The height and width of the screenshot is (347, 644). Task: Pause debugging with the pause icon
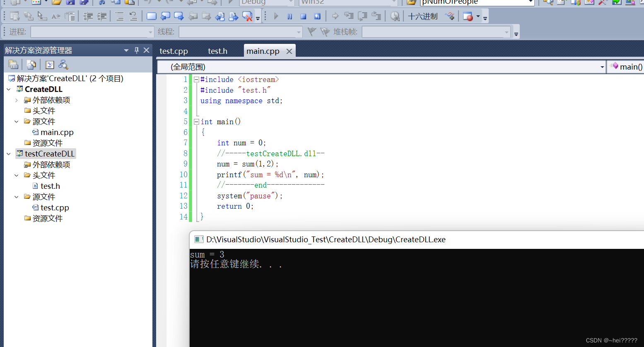(x=289, y=16)
